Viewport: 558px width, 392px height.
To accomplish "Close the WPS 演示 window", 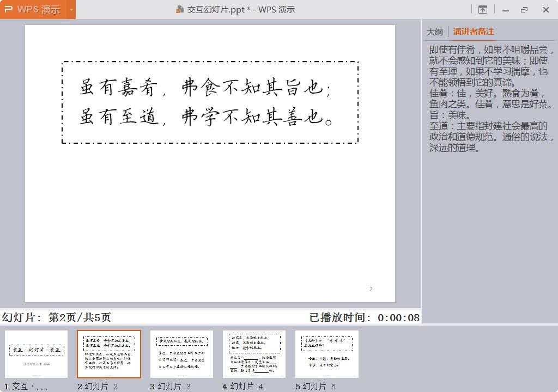I will click(x=546, y=10).
